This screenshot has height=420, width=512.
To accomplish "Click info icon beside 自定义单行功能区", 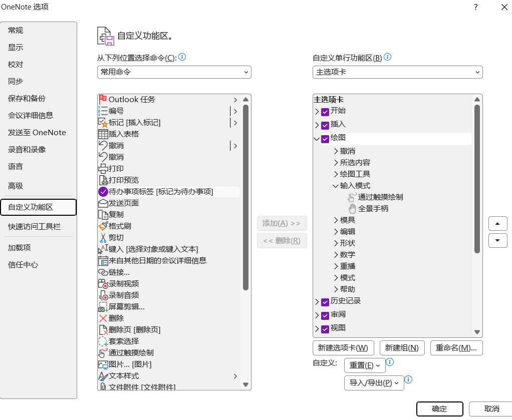I will click(x=388, y=57).
